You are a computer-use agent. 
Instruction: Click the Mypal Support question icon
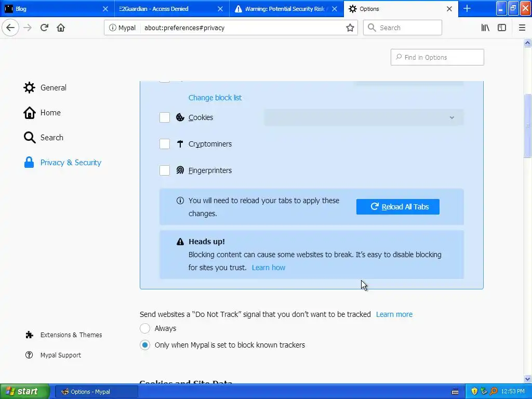coord(29,355)
